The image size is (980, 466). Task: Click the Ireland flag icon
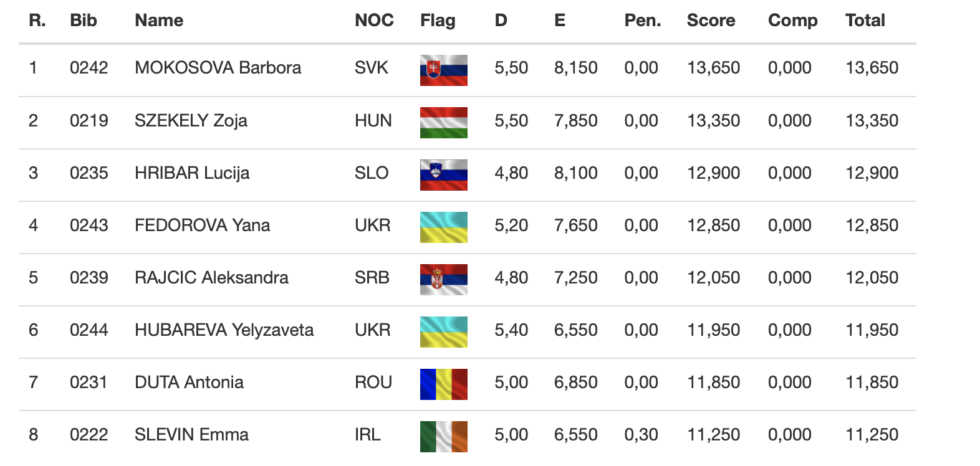click(443, 436)
